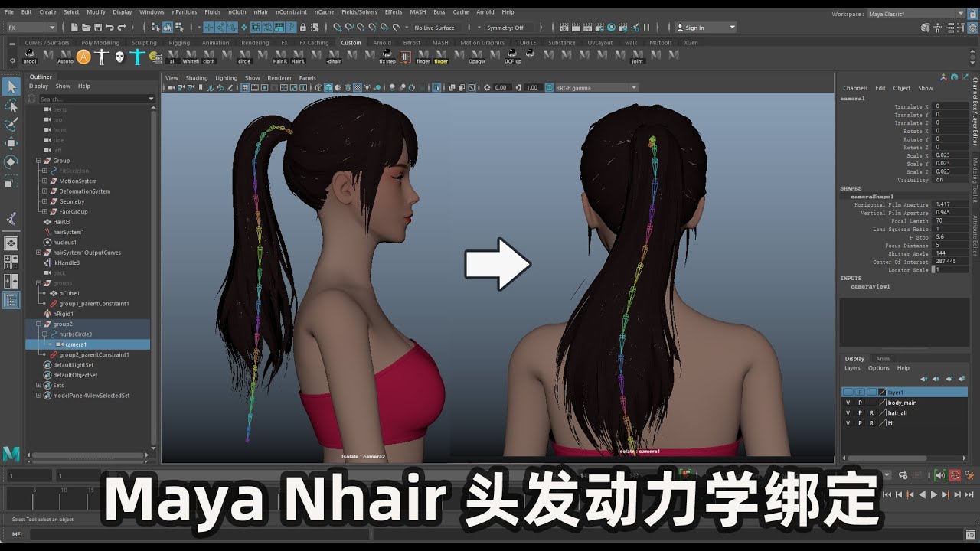The height and width of the screenshot is (551, 980).
Task: Click the 'atool' shelf script icon
Action: 30,56
